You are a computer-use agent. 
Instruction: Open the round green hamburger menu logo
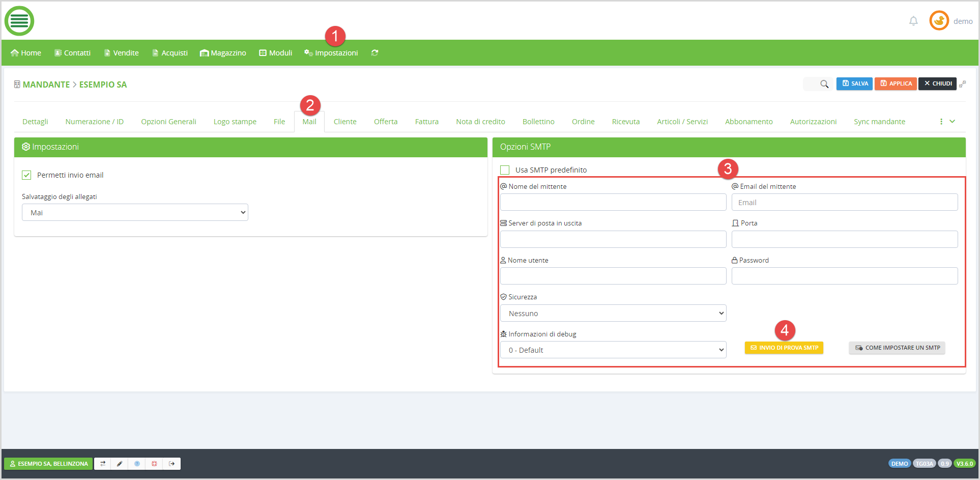point(19,21)
